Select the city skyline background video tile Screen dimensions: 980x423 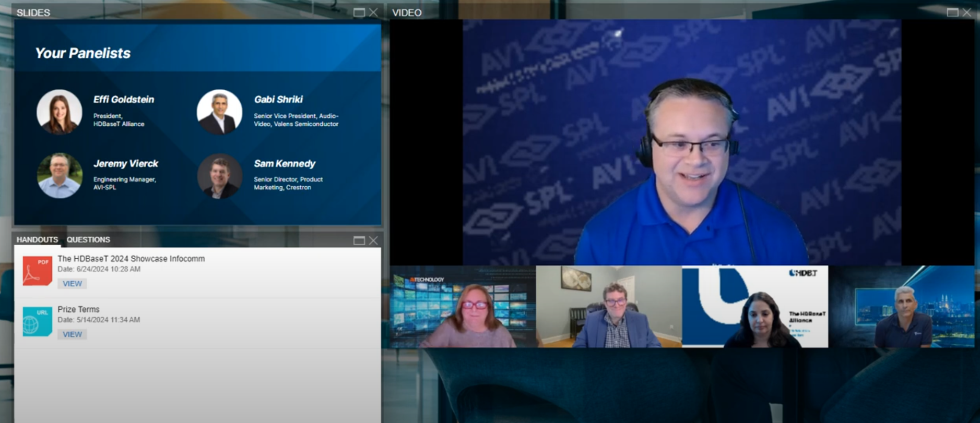(x=901, y=307)
